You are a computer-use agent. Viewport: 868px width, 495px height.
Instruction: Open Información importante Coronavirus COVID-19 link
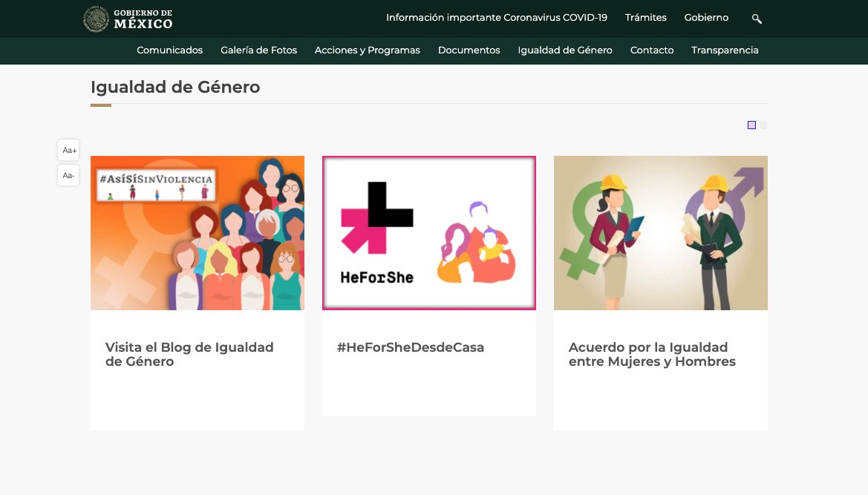497,18
